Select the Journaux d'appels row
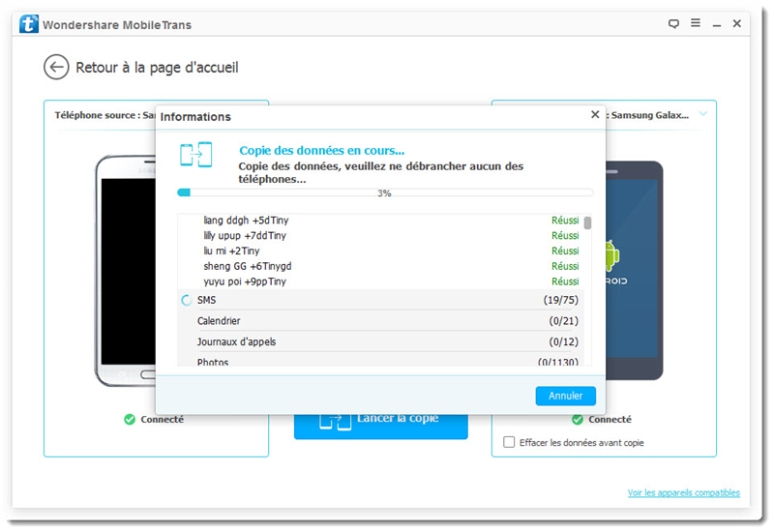 [380, 341]
